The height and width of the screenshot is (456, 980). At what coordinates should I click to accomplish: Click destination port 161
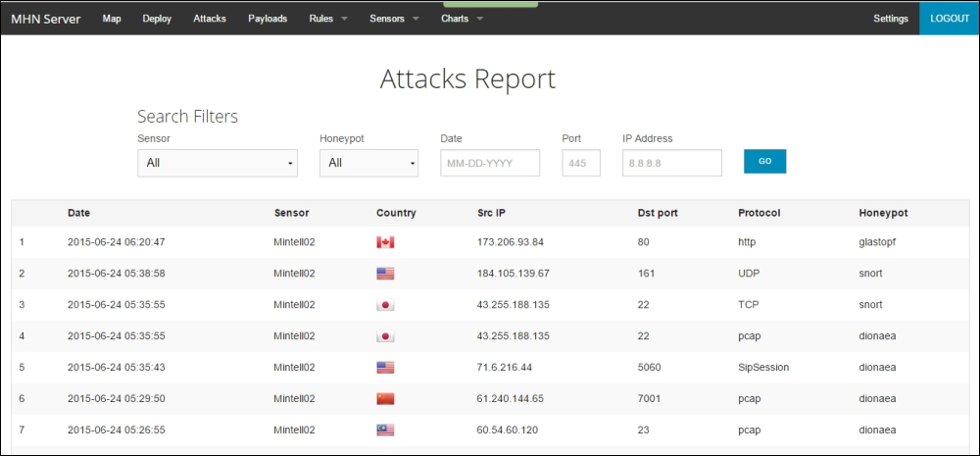click(x=646, y=274)
